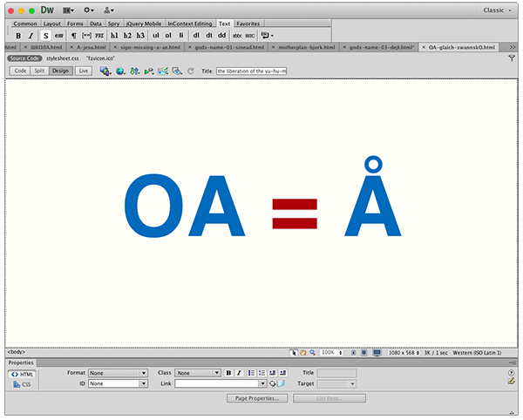The image size is (523, 420).
Task: Open File Management arrows icon
Action: click(135, 71)
